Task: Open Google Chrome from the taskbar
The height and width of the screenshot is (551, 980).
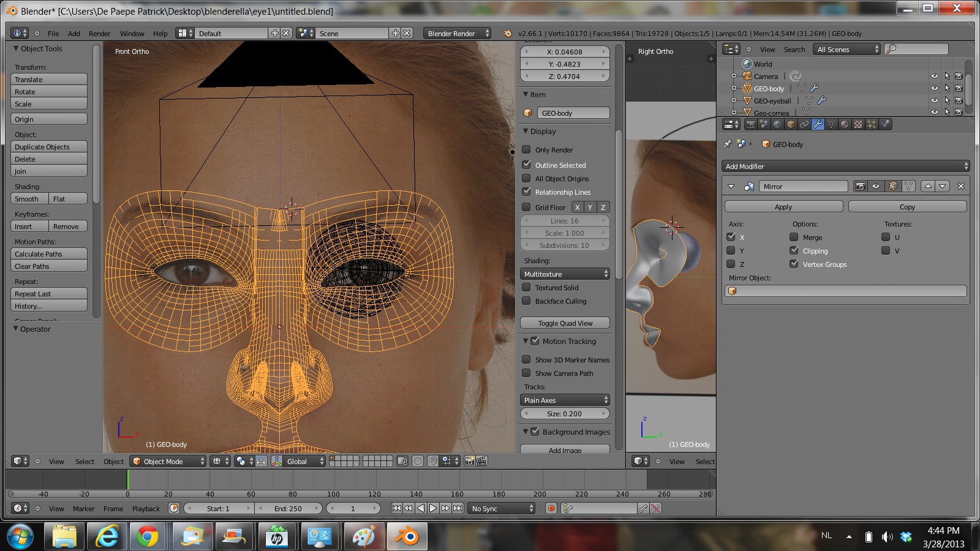Action: coord(148,537)
